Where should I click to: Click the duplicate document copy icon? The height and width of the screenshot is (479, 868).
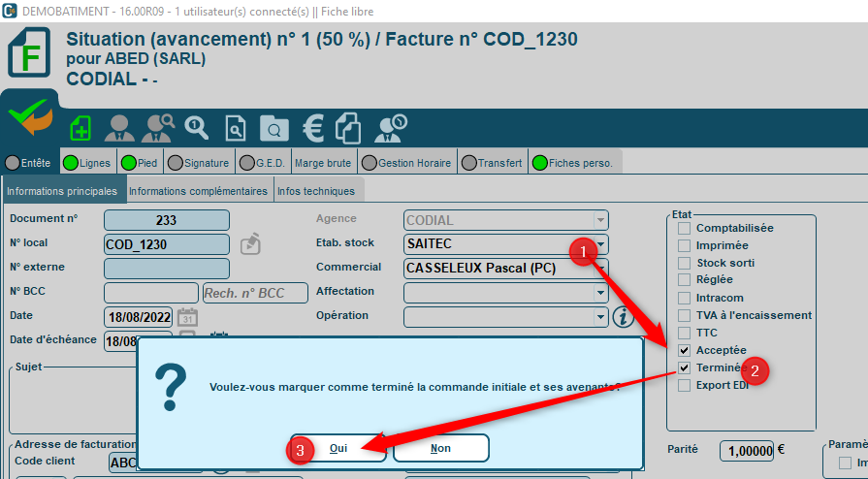(348, 128)
